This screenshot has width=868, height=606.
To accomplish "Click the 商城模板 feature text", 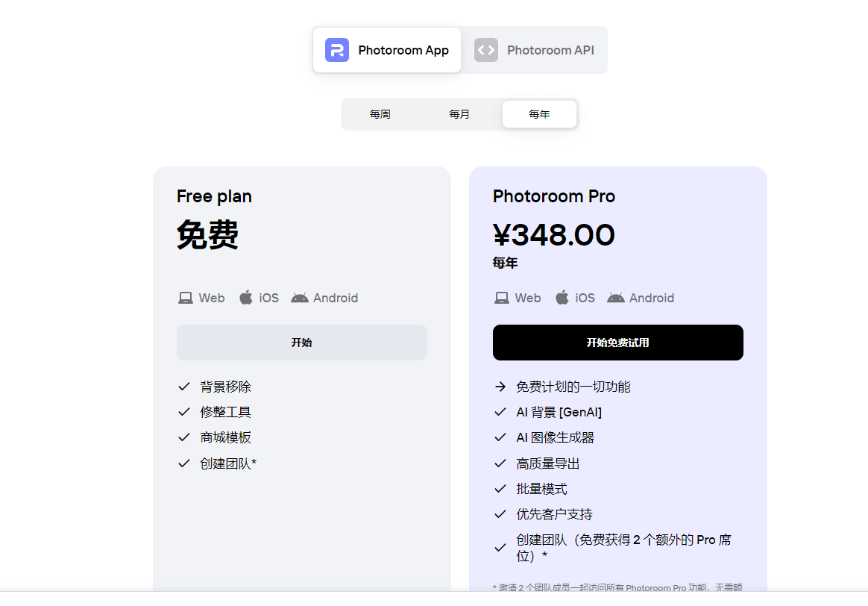I will click(x=225, y=437).
